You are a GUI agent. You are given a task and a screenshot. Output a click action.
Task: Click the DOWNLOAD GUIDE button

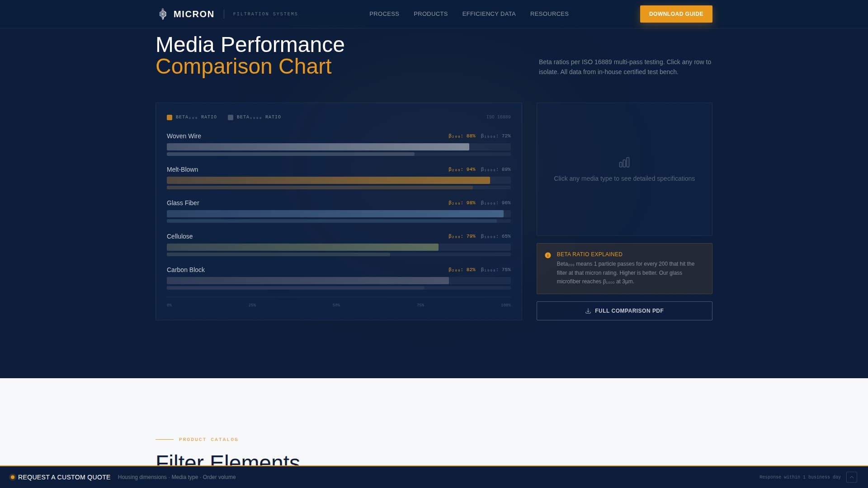tap(676, 14)
